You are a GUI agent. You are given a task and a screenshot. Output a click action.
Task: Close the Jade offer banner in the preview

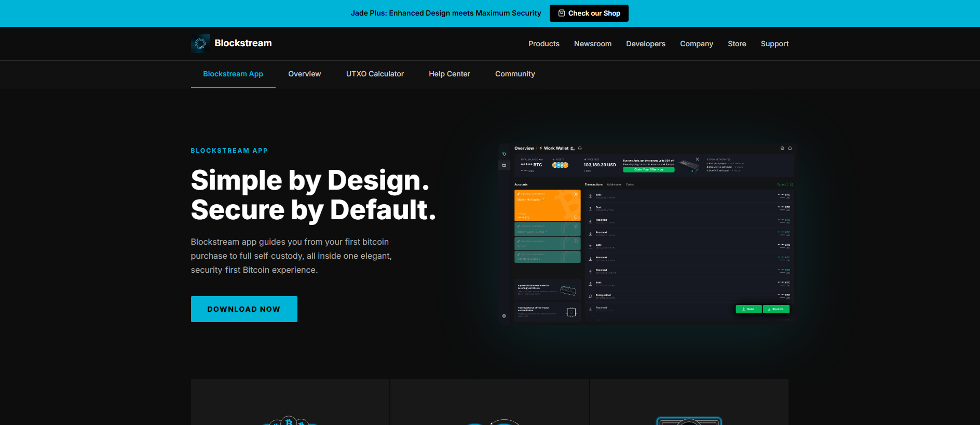pos(697,159)
